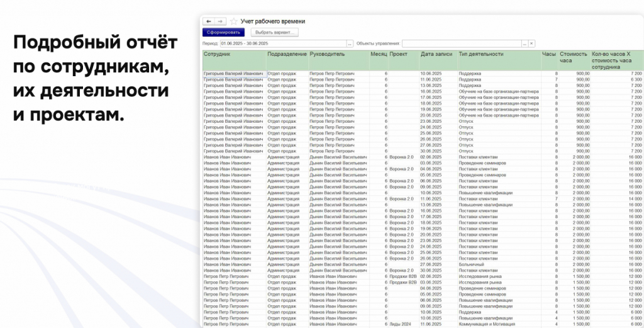Select the Стоимость часа column header
This screenshot has height=328, width=644.
pyautogui.click(x=575, y=60)
